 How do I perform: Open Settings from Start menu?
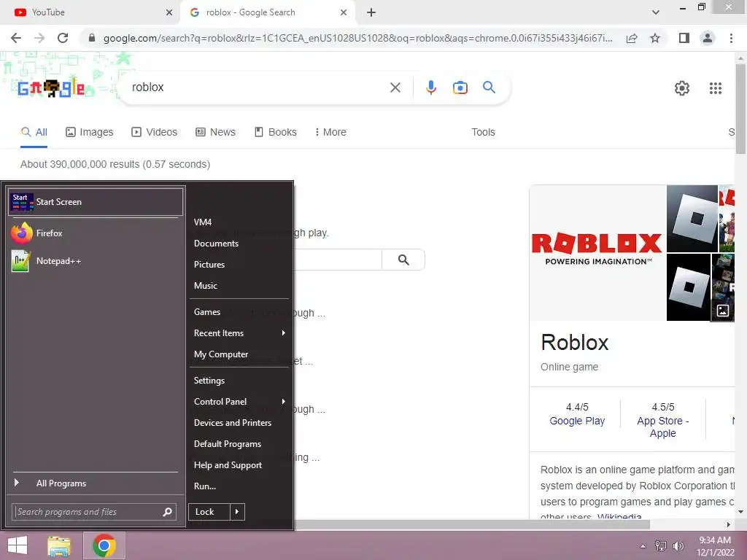pos(239,381)
